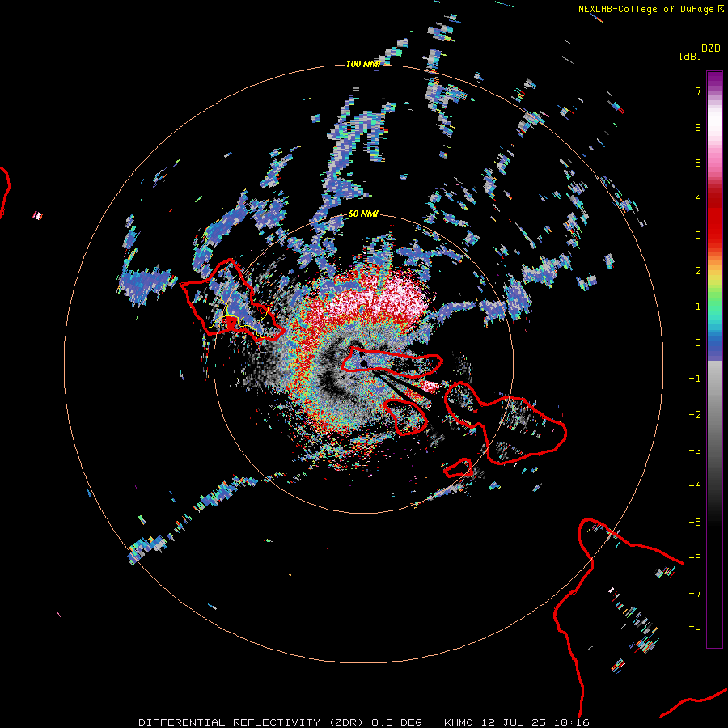Click the 3 dB scale value
Screen dimensions: 728x728
pyautogui.click(x=698, y=235)
